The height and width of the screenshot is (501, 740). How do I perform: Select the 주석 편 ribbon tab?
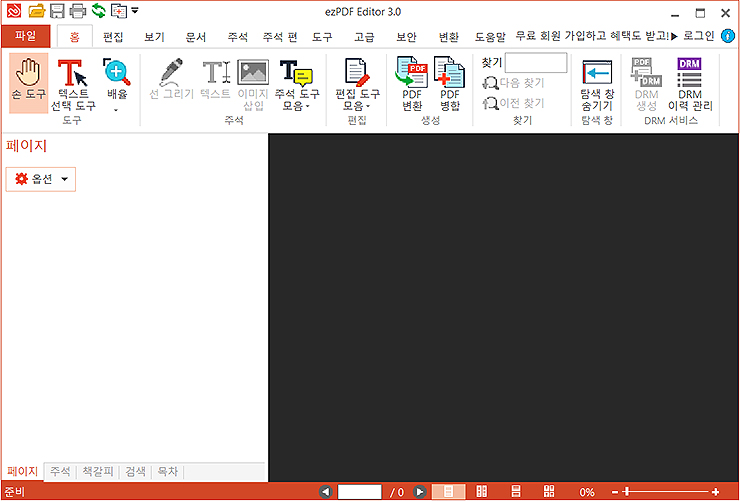[x=280, y=37]
